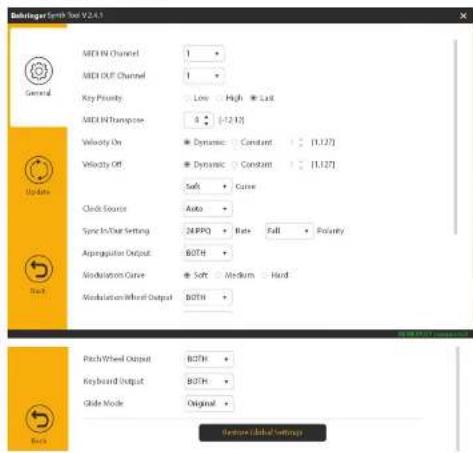
Task: Click the MIDI IN Channel label
Action: click(111, 53)
